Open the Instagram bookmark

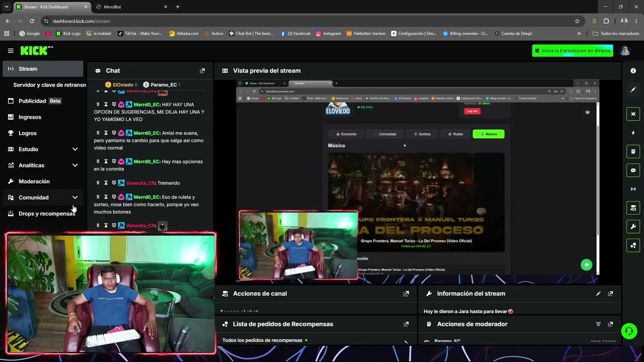[328, 34]
